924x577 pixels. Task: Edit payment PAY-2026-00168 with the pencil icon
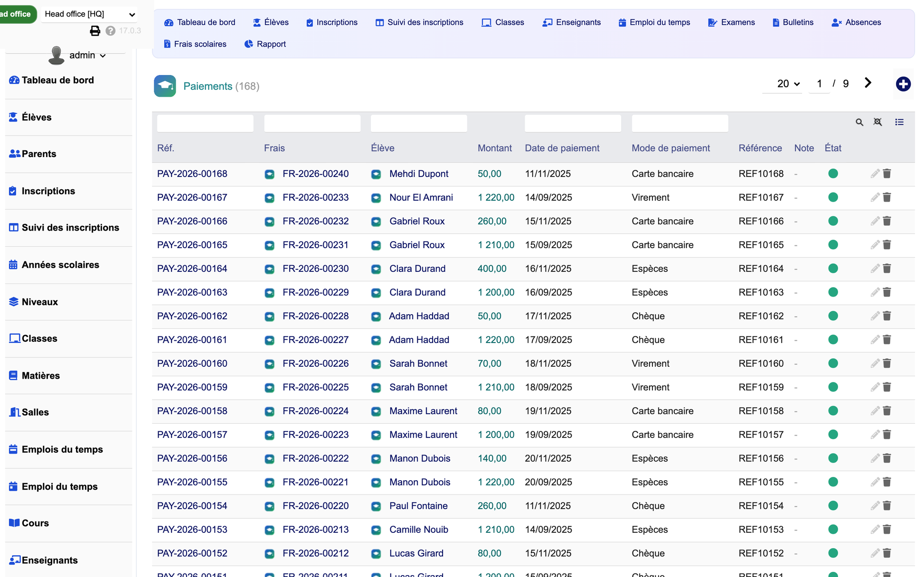click(x=875, y=174)
